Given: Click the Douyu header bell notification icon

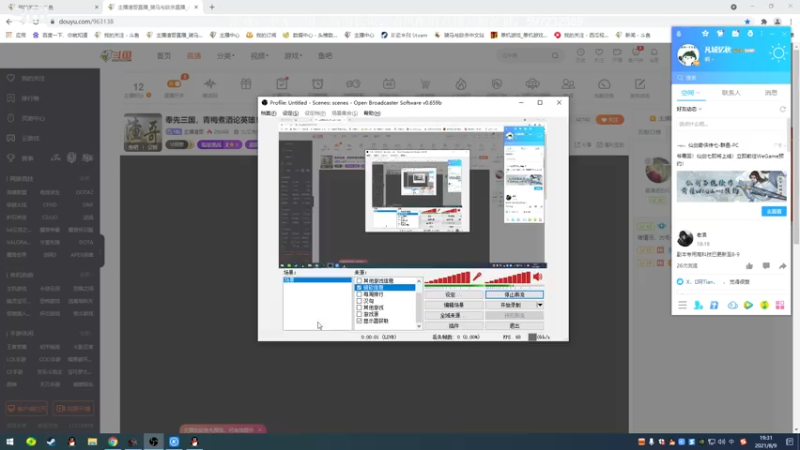Looking at the screenshot, I should [654, 53].
